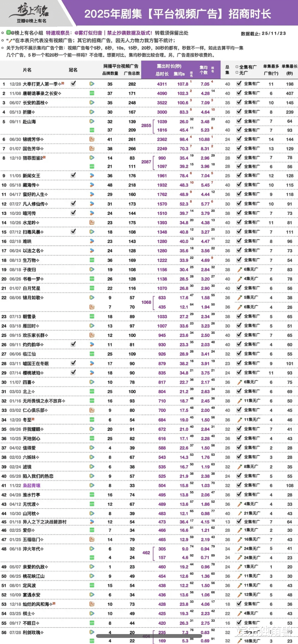This screenshot has height=644, width=298.
Task: Toggle 冠名 checkbox for 新闻女王
Action: click(x=73, y=175)
